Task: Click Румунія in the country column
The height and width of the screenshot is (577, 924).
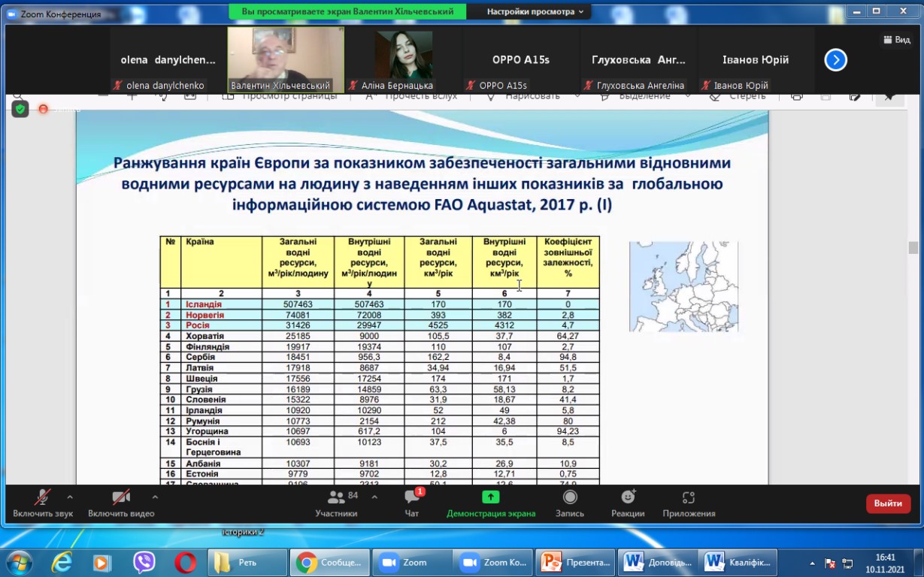Action: pos(202,421)
